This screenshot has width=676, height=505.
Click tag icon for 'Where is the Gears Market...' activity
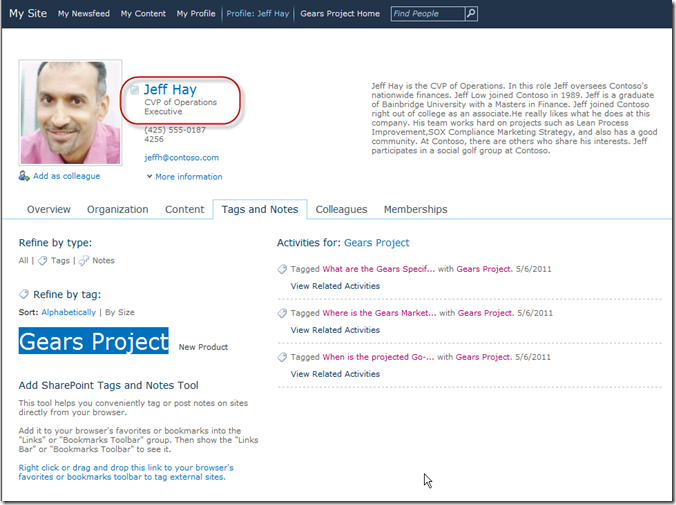[x=282, y=313]
